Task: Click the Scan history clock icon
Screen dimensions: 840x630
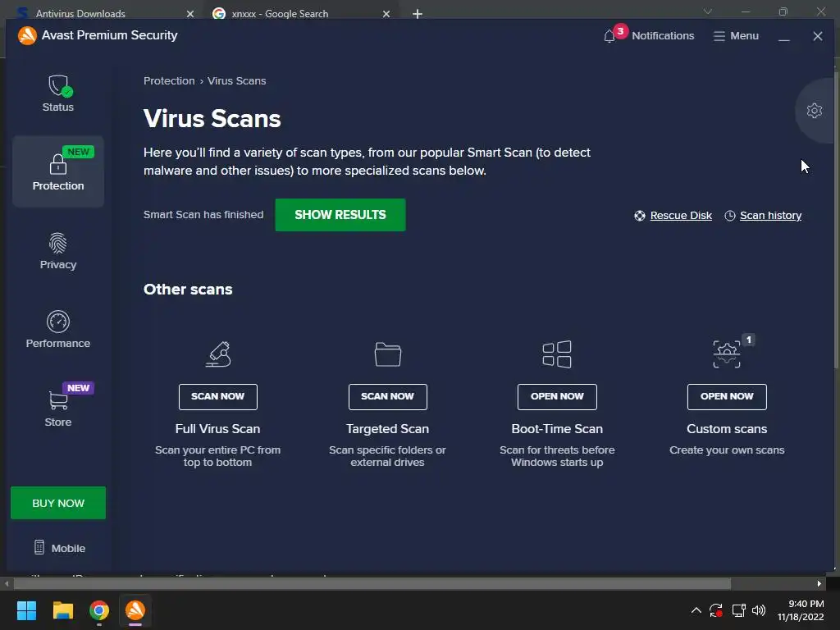Action: tap(729, 216)
